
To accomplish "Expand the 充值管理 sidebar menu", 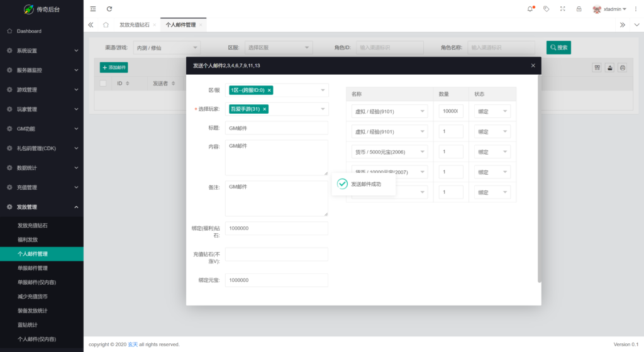I will [42, 187].
